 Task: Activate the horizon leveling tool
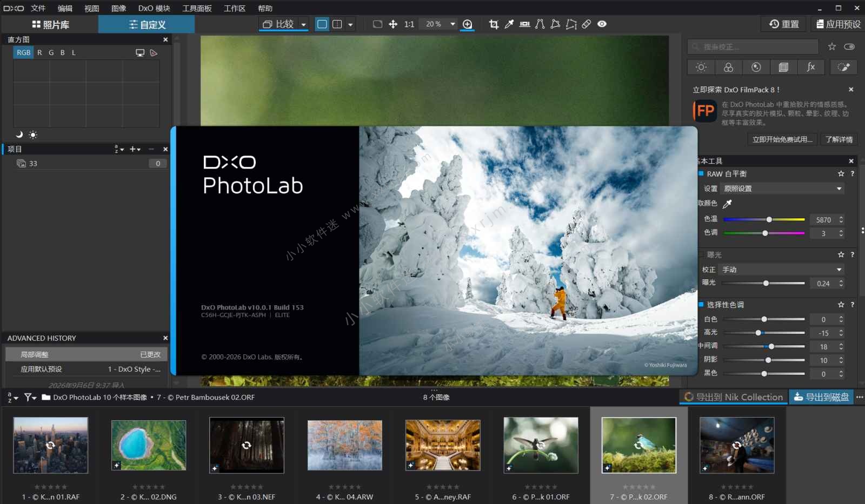[x=524, y=24]
